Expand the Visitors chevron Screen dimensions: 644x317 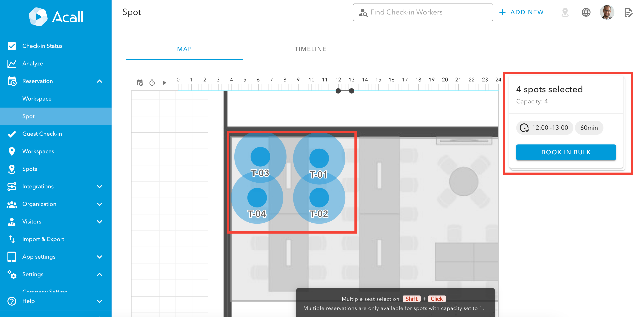(100, 222)
